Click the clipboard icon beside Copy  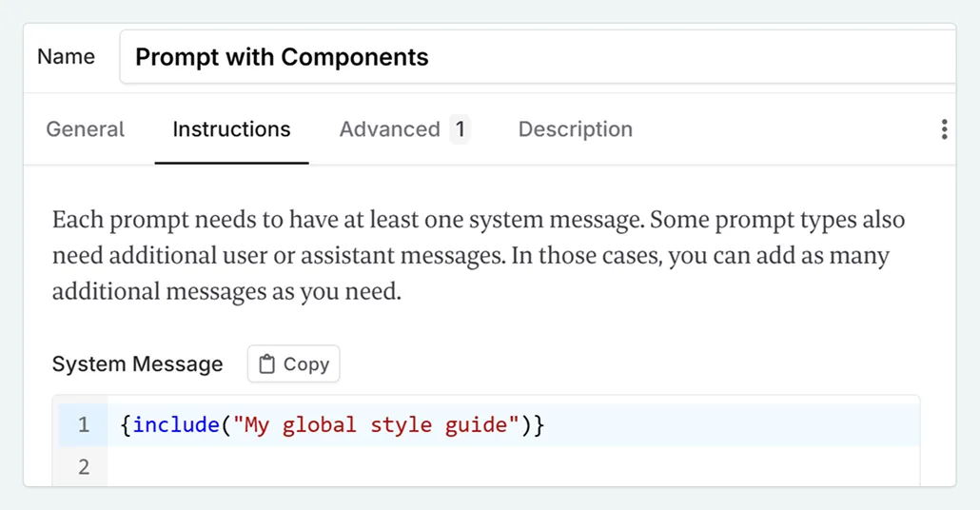click(267, 364)
